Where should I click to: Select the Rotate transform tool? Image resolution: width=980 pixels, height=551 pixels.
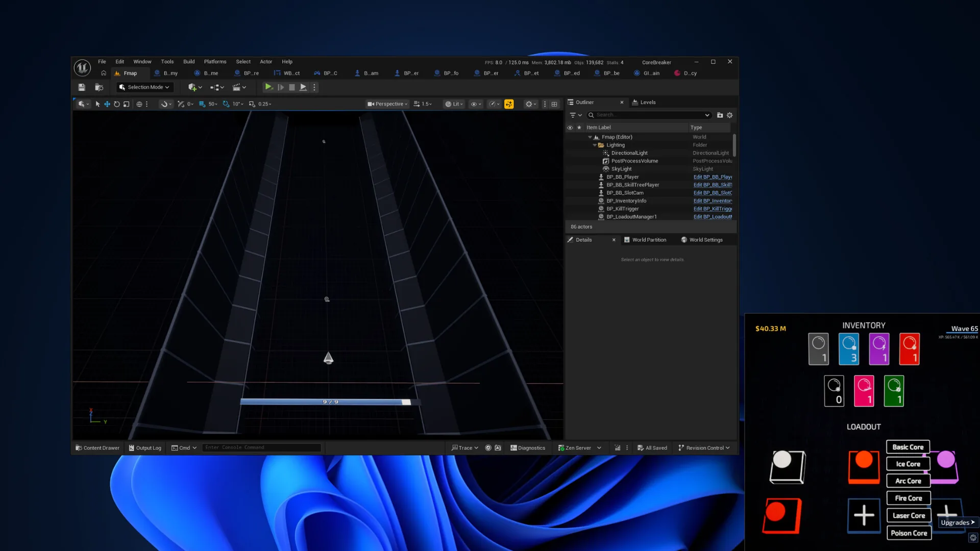point(117,104)
